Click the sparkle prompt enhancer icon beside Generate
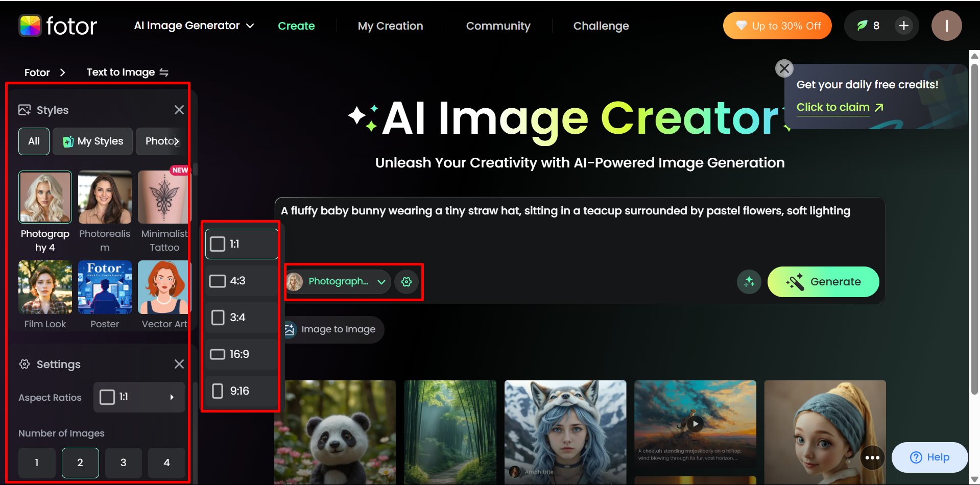Image resolution: width=980 pixels, height=485 pixels. (x=749, y=281)
